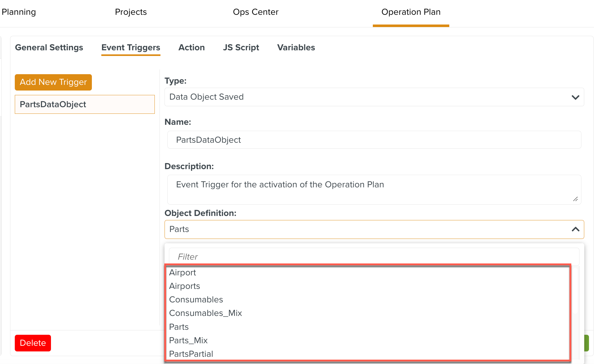The height and width of the screenshot is (364, 594).
Task: Select PartsDataObject trigger in left list
Action: 85,104
